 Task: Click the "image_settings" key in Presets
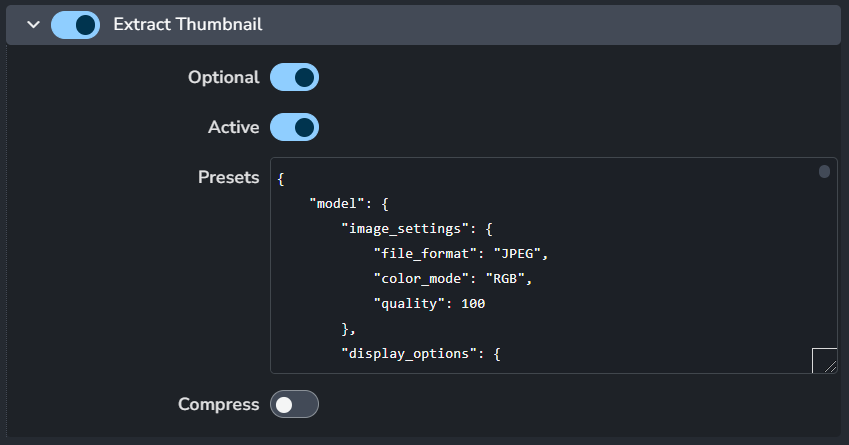click(408, 228)
